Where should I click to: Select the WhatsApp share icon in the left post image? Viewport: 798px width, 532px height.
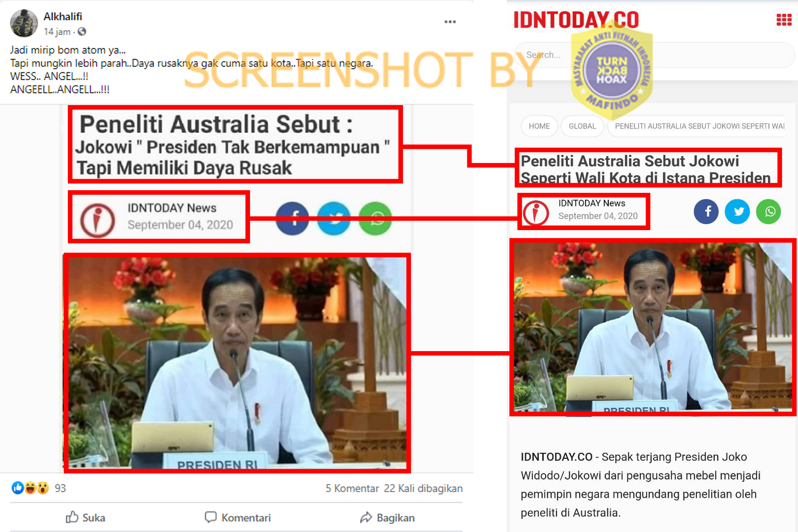pyautogui.click(x=376, y=219)
